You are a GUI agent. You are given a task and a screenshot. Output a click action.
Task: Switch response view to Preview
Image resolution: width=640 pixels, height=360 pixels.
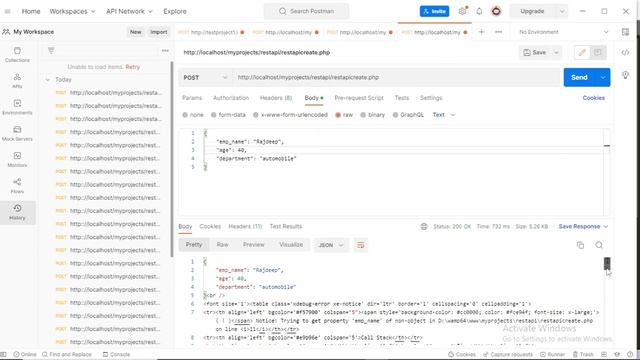(254, 245)
